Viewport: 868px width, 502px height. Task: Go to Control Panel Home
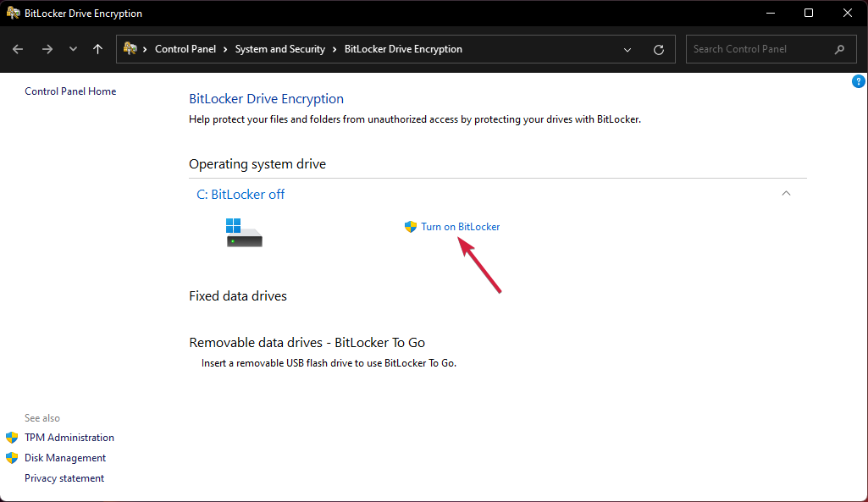70,91
